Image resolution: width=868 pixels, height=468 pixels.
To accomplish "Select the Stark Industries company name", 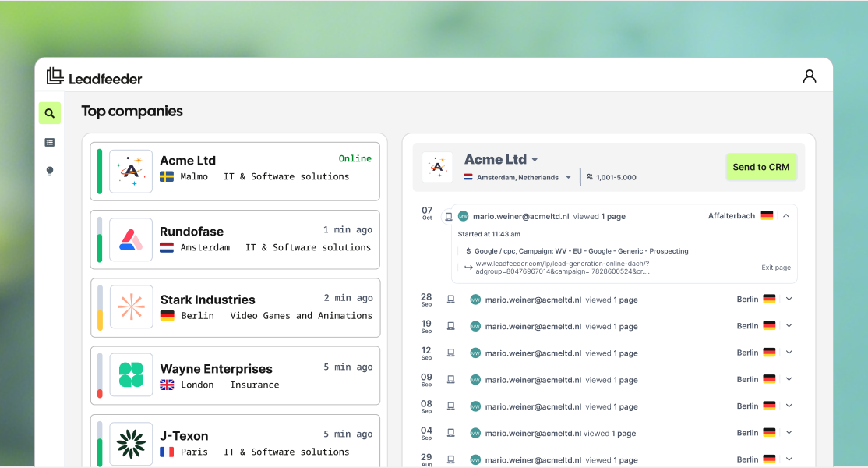I will click(x=207, y=300).
